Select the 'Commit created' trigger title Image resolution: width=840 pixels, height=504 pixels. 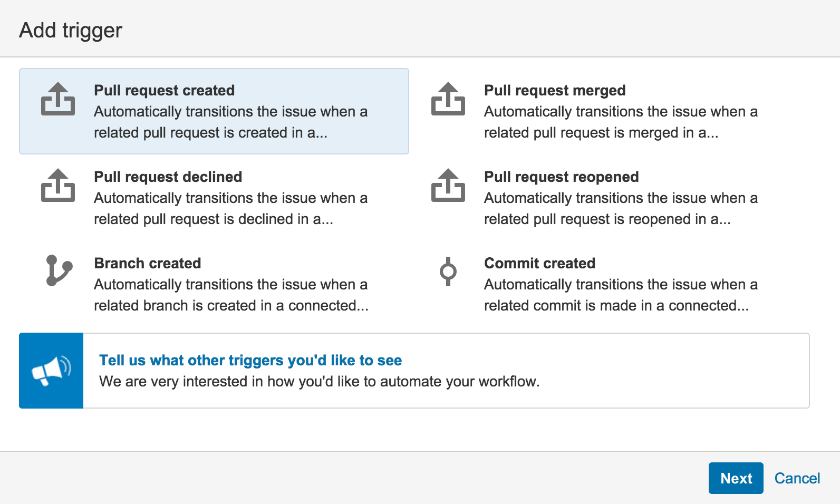pos(539,263)
